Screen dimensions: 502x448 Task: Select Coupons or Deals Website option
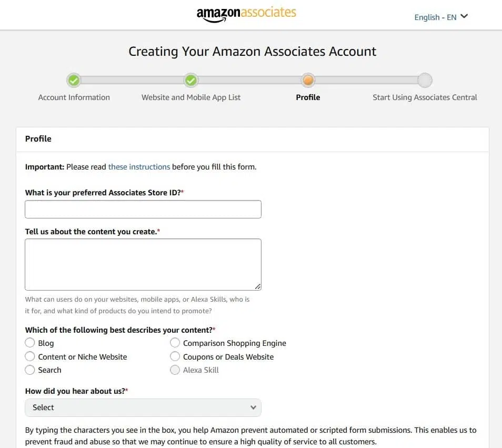[175, 356]
